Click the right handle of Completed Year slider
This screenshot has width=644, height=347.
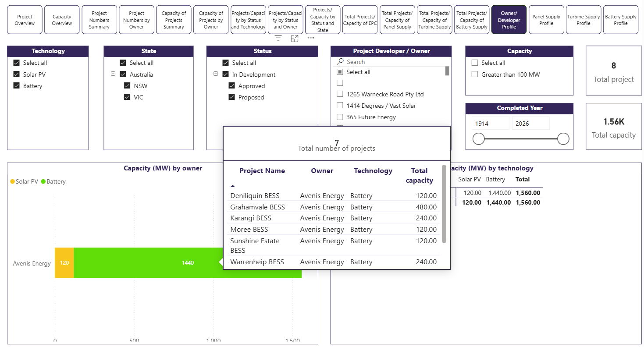tap(563, 139)
